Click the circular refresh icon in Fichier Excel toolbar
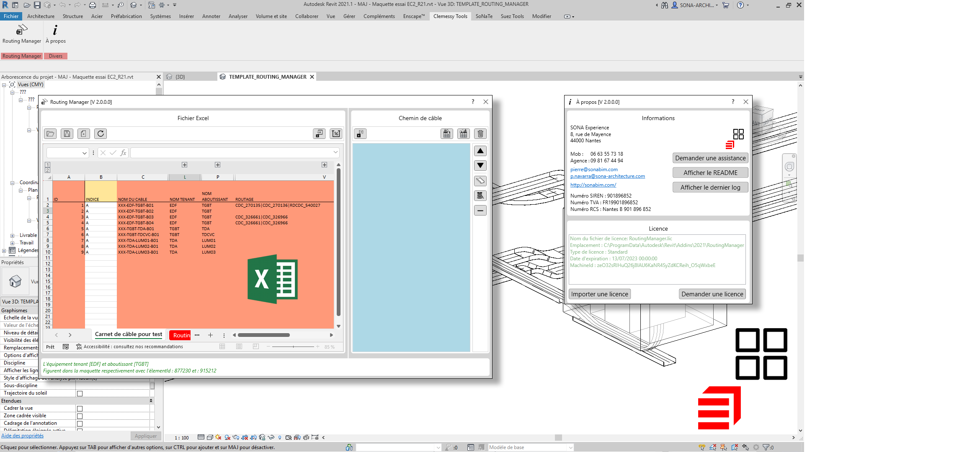 pyautogui.click(x=101, y=134)
